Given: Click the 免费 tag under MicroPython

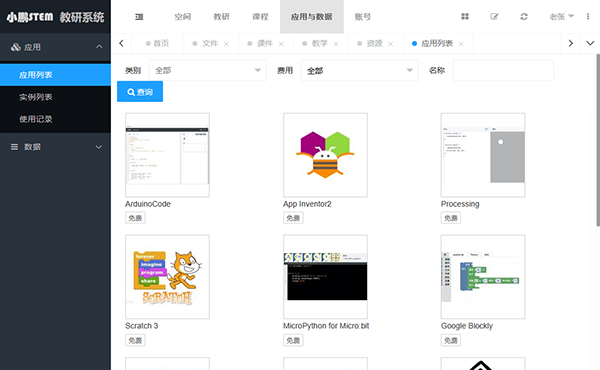Looking at the screenshot, I should [293, 341].
